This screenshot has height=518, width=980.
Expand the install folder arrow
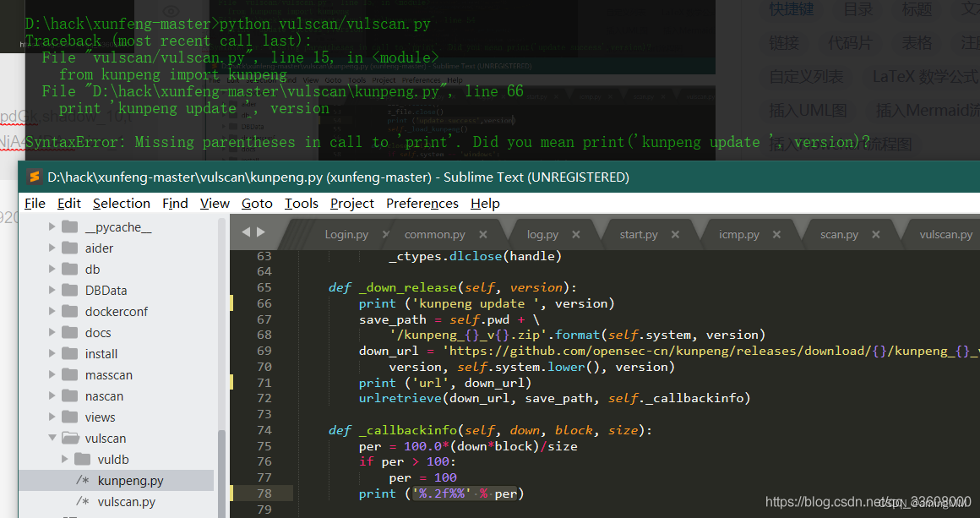click(x=52, y=354)
